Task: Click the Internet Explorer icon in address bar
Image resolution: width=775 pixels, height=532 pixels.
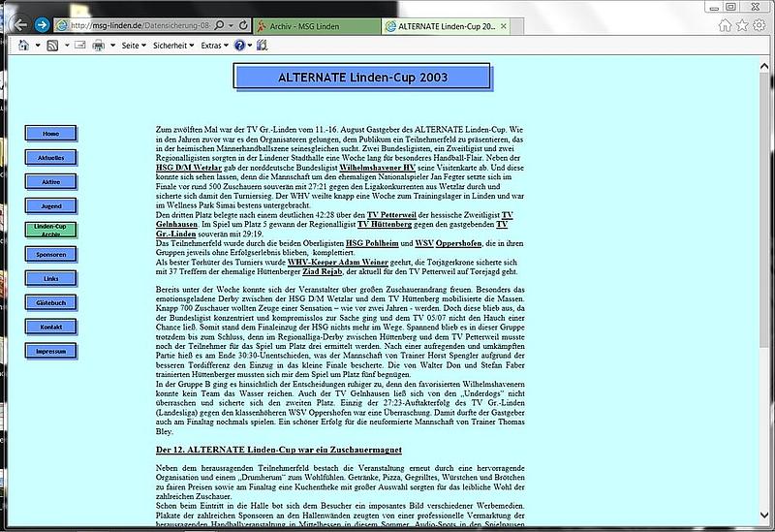Action: click(62, 25)
